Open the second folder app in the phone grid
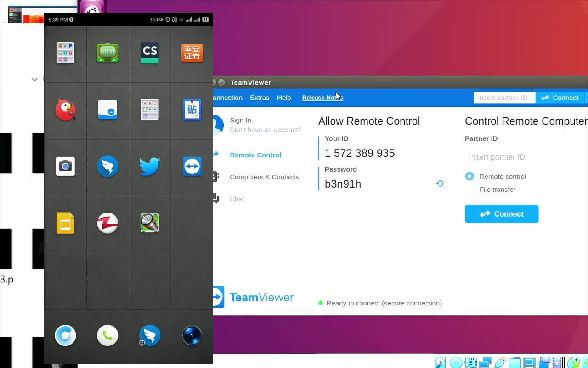This screenshot has width=588, height=368. (x=150, y=110)
